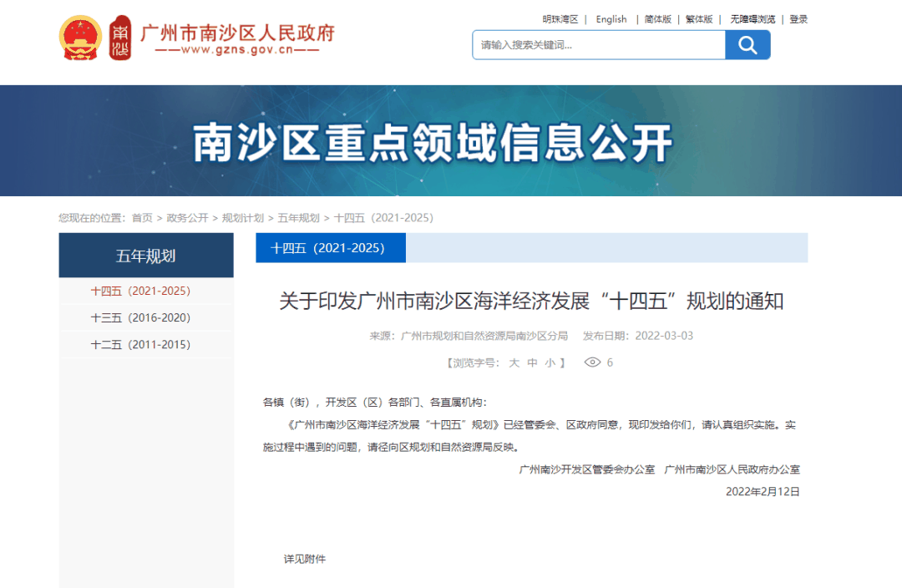The image size is (902, 588).
Task: Click the magnifier search button
Action: 747,45
